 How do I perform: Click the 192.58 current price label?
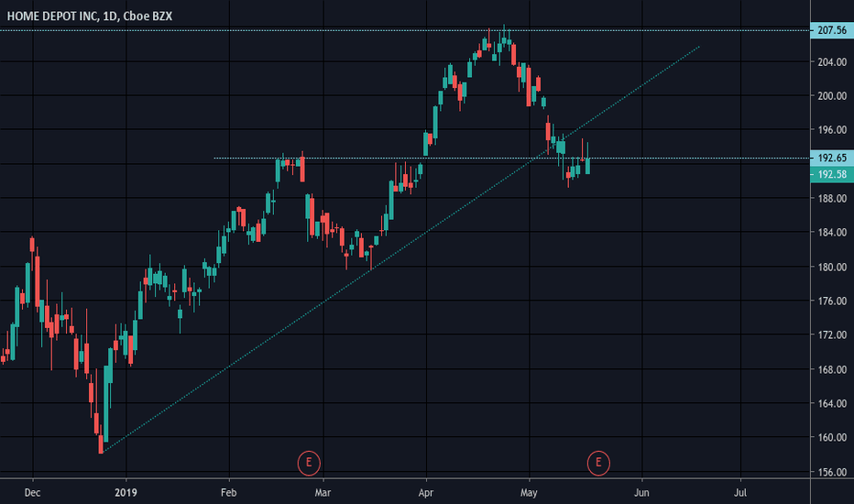pos(832,174)
